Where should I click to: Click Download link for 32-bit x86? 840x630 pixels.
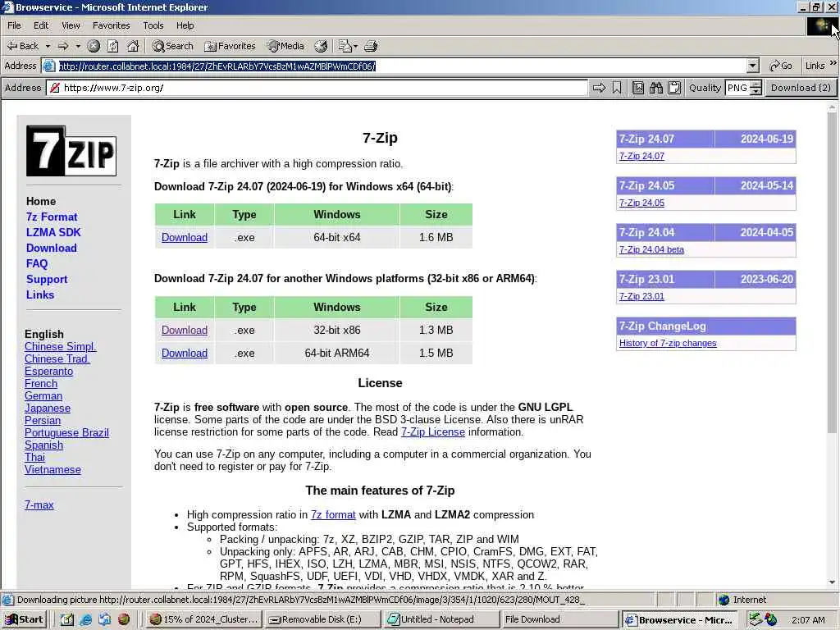185,330
